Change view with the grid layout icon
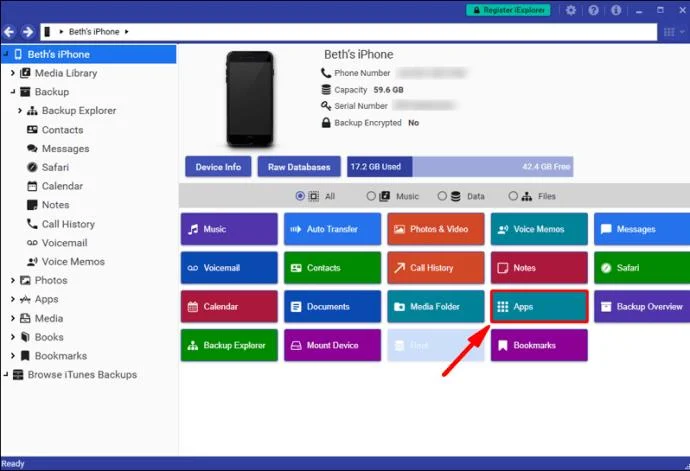 point(669,32)
